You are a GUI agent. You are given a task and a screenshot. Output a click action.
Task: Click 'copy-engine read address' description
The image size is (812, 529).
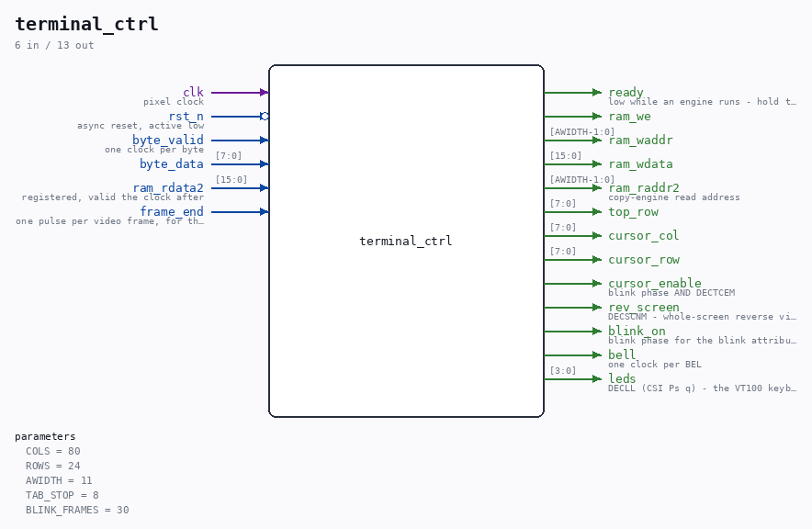point(673,197)
